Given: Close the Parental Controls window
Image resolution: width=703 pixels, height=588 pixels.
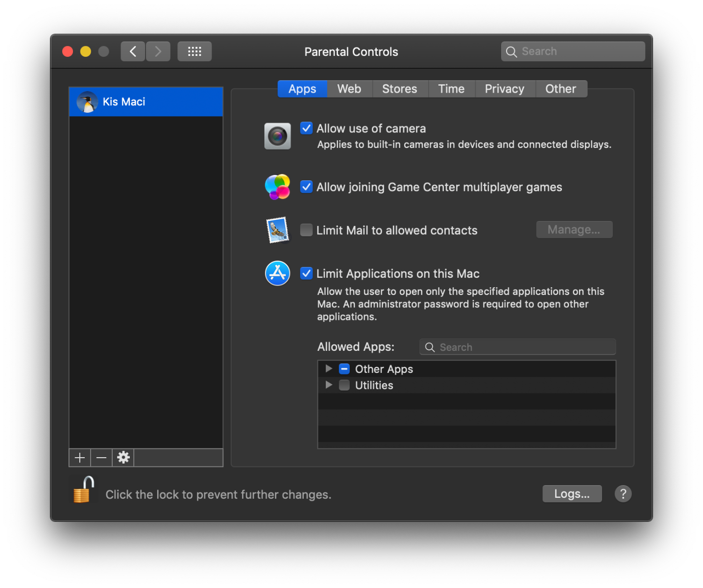Looking at the screenshot, I should 68,51.
